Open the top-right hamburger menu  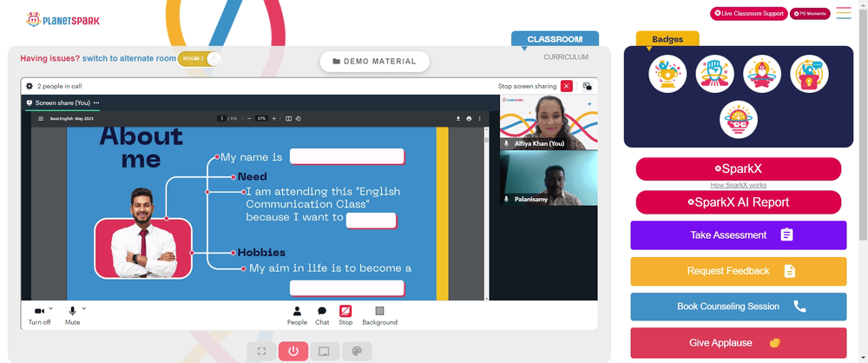pos(844,13)
